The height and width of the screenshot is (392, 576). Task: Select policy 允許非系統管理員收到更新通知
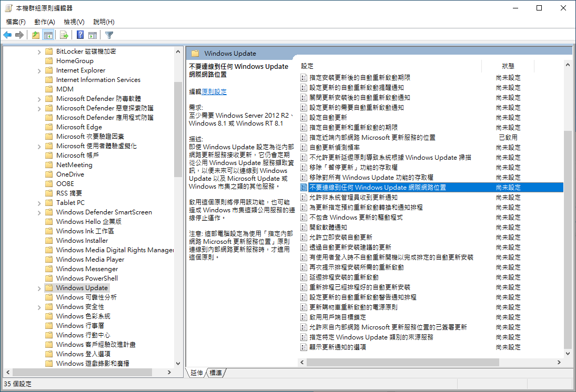353,198
